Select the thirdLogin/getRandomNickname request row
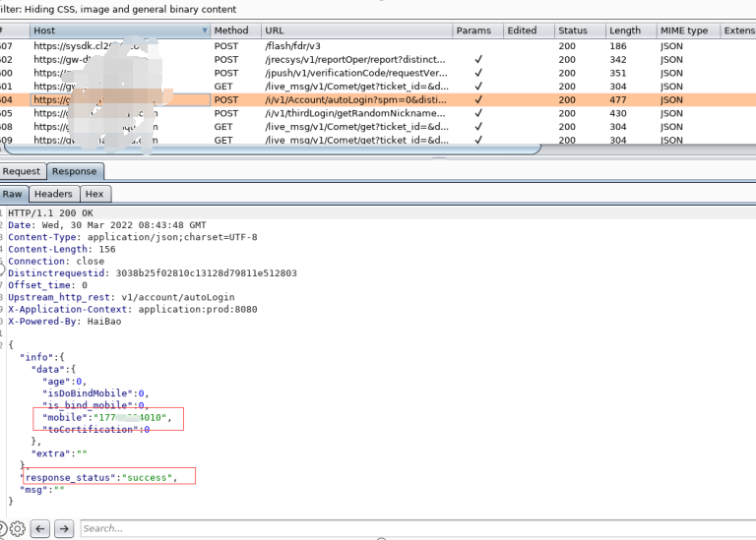 pyautogui.click(x=378, y=113)
